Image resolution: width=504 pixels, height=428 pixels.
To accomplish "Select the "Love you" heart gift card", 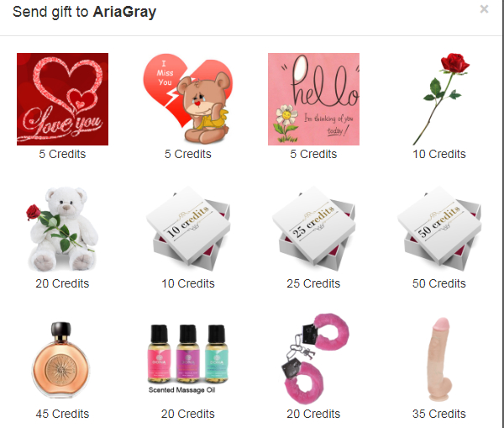I will [62, 99].
